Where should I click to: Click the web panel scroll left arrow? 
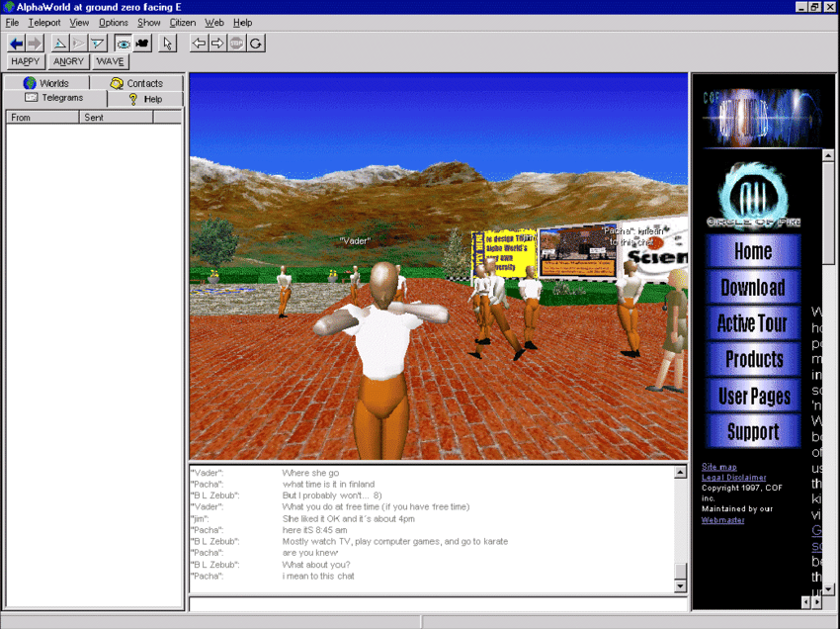(x=806, y=602)
